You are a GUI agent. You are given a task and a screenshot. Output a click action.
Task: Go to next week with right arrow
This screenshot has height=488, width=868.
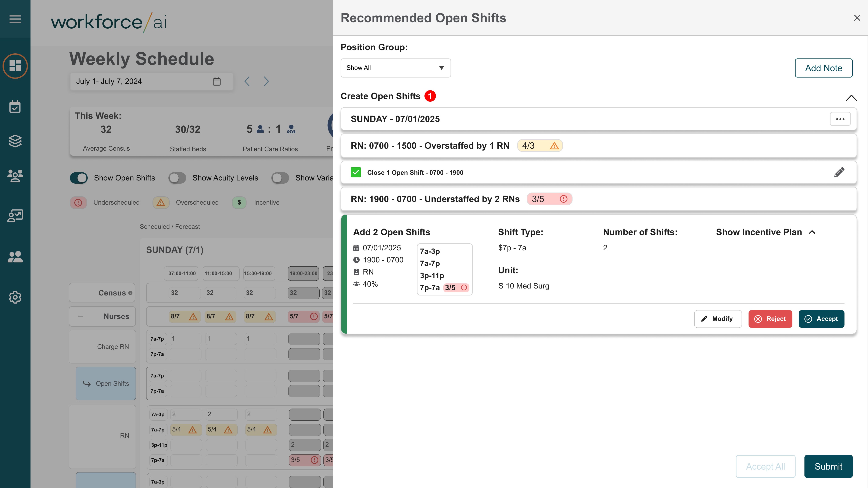[x=266, y=81]
